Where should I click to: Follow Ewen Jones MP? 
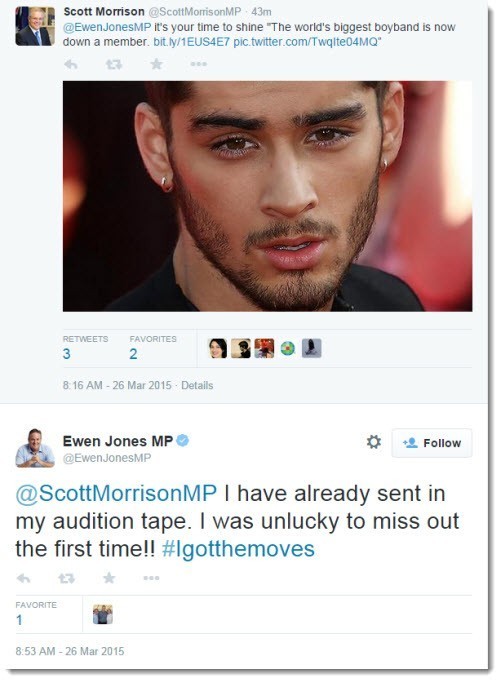coord(432,443)
